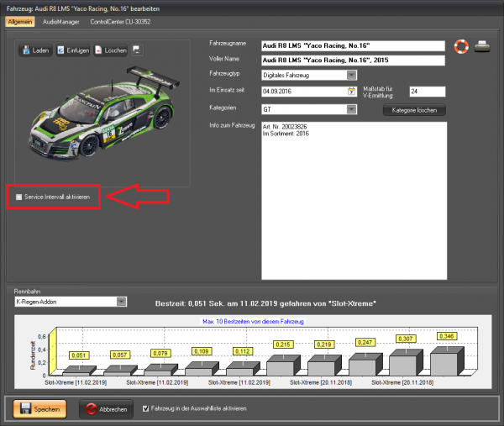The image size is (504, 426).
Task: Click the 0,051 chart bar label
Action: 79,355
